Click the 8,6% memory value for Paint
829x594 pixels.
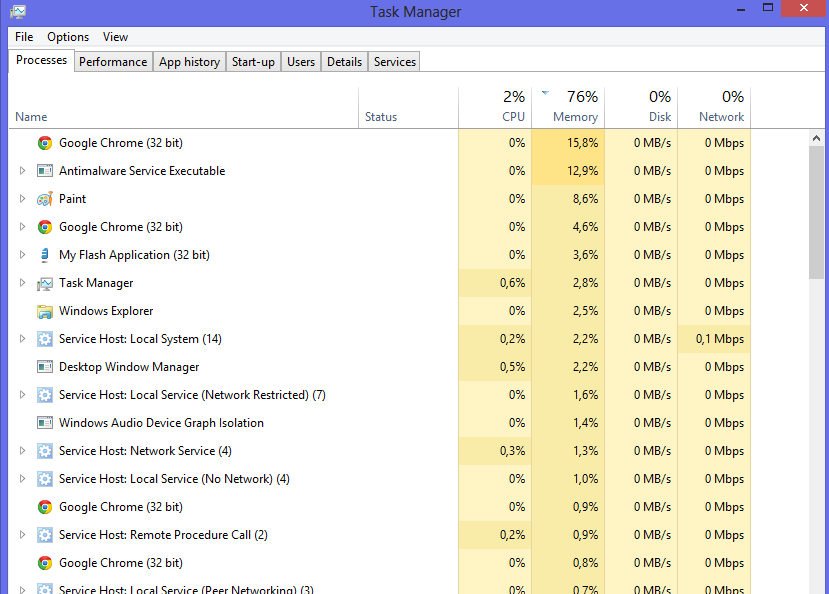[x=585, y=199]
